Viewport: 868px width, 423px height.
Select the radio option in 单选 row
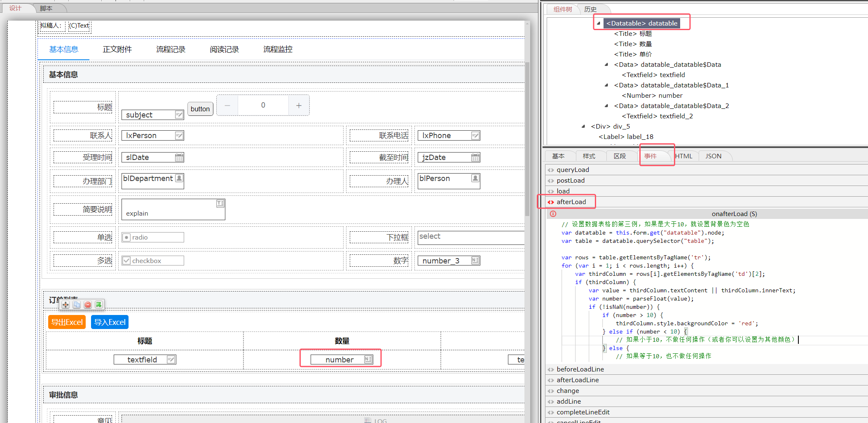pyautogui.click(x=127, y=237)
